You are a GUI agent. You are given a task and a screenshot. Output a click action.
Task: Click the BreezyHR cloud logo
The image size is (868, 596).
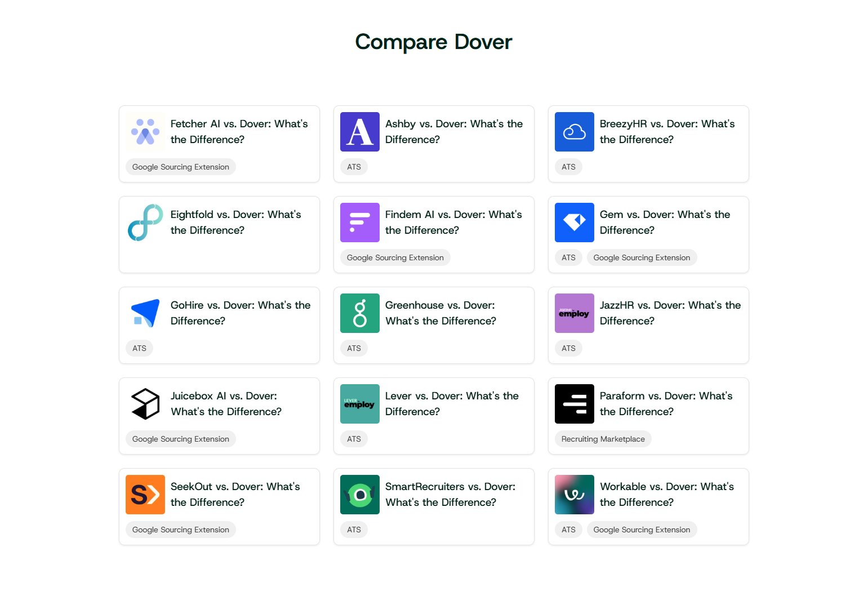coord(575,132)
